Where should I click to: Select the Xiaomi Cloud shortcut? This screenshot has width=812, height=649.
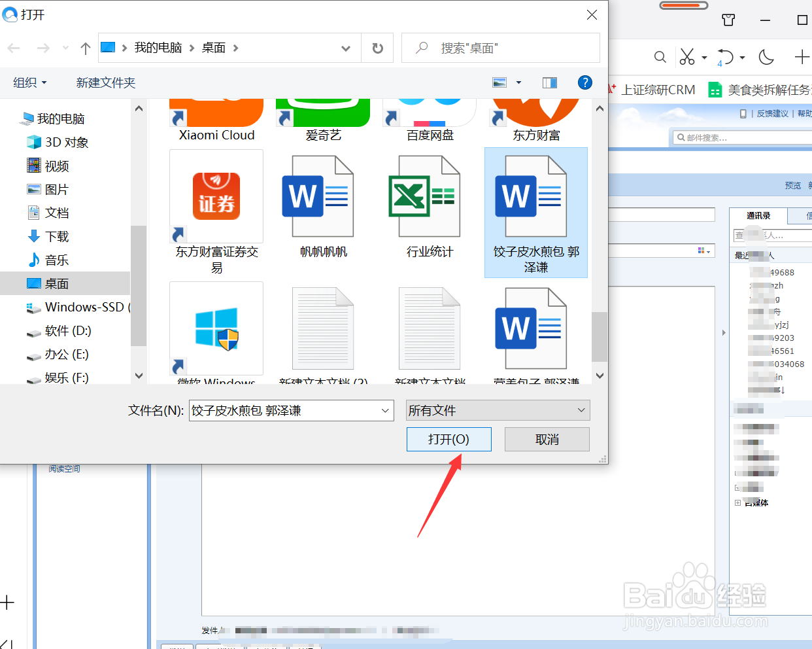point(216,120)
